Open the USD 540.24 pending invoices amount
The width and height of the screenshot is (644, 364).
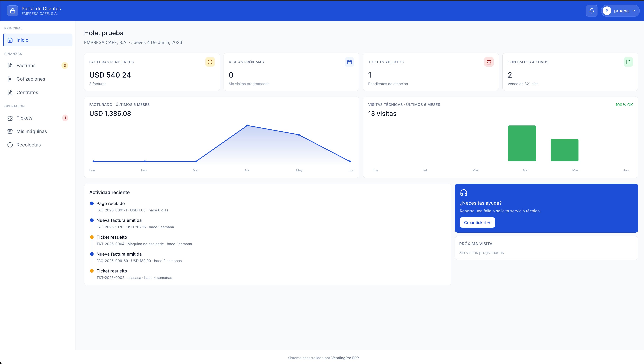[x=110, y=75]
